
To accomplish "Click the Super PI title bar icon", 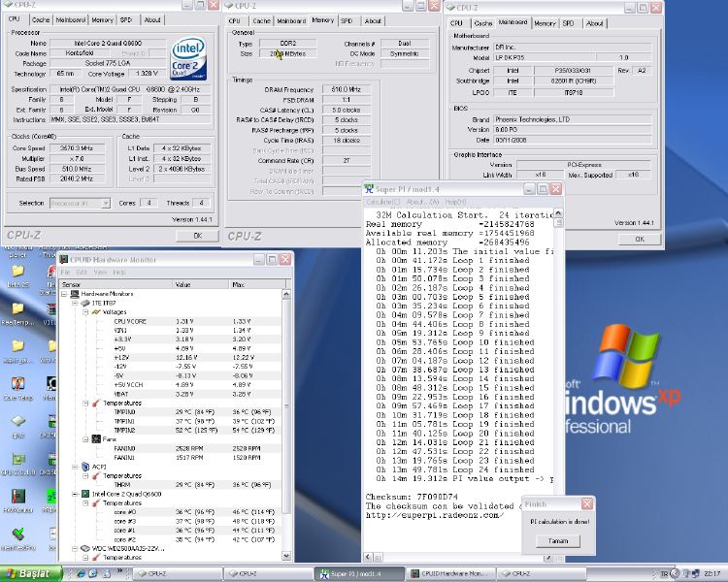I will tap(369, 189).
